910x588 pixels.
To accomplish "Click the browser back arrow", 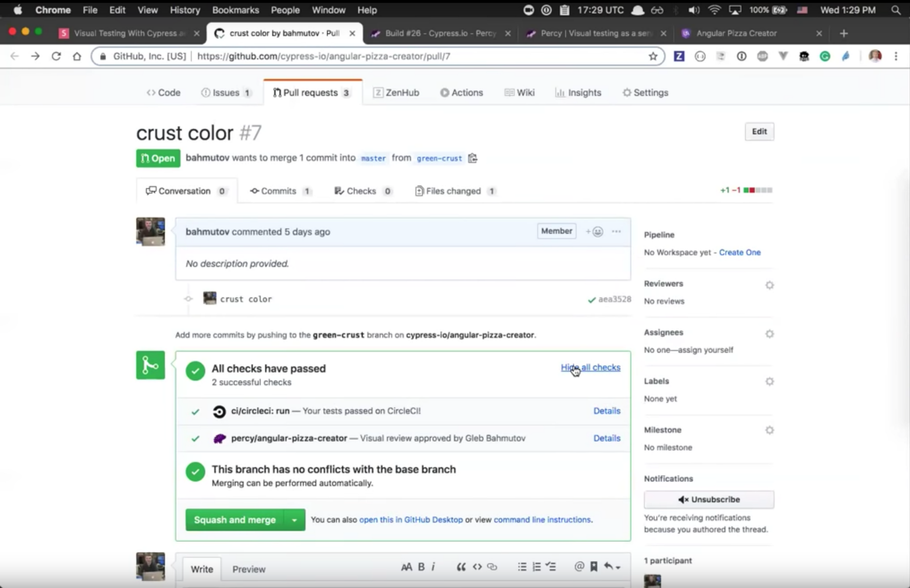I will tap(15, 56).
